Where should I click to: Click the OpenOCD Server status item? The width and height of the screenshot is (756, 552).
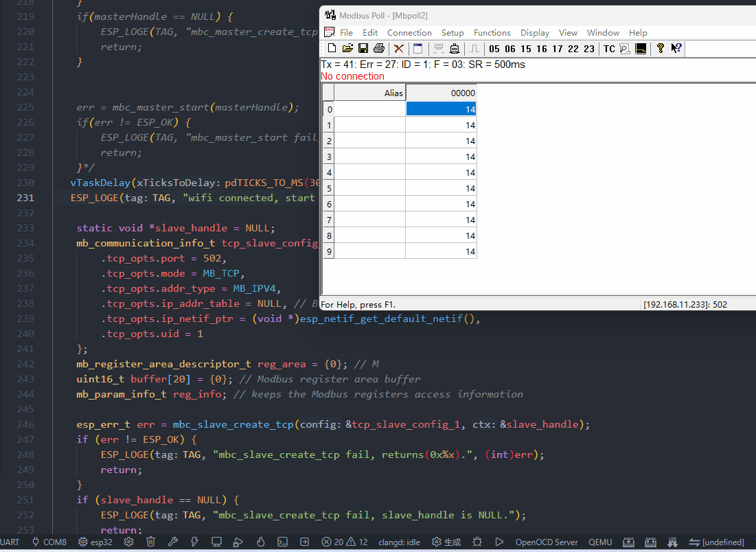coord(547,542)
